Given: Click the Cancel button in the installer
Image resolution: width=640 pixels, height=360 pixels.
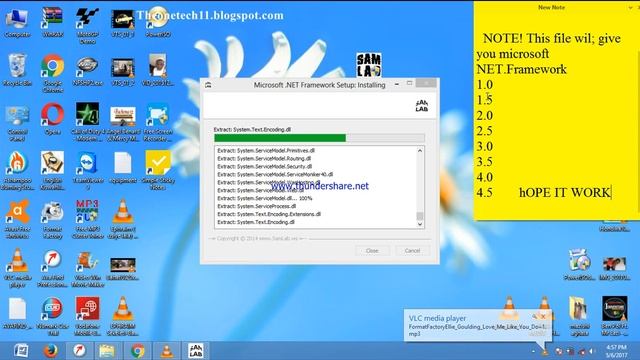Looking at the screenshot, I should pyautogui.click(x=412, y=251).
